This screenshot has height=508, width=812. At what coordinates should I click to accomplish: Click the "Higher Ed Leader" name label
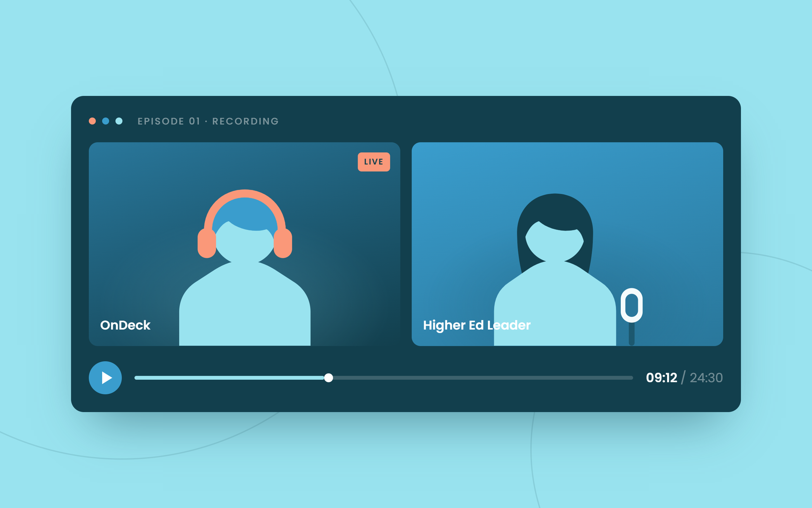[477, 326]
